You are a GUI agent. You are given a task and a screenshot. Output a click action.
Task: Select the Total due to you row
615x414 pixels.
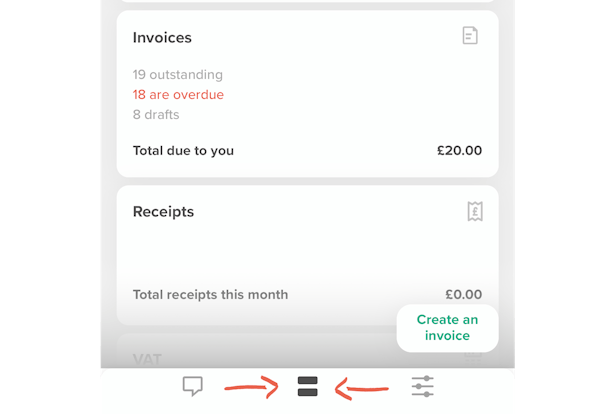[x=307, y=151]
